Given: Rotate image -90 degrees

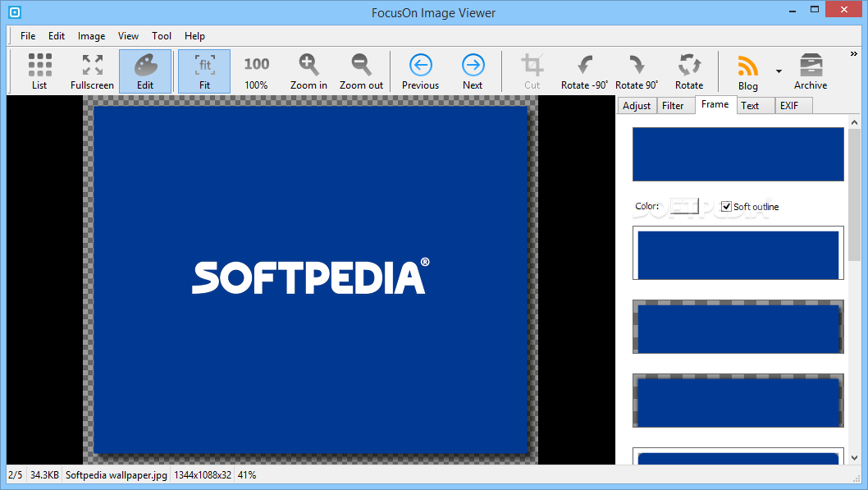Looking at the screenshot, I should coord(584,71).
